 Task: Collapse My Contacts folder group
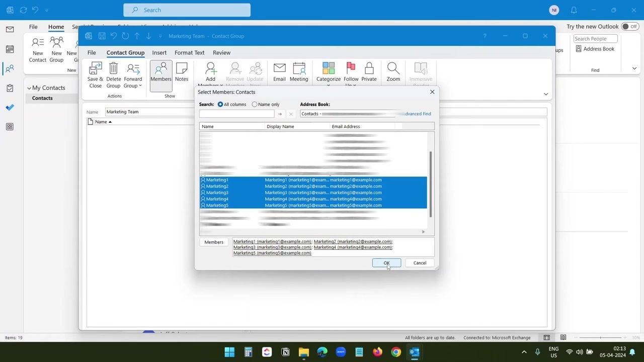pos(29,88)
